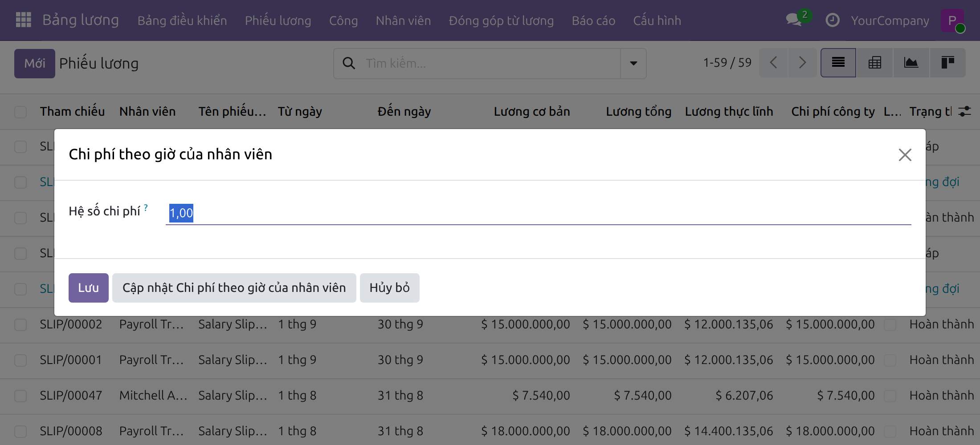Click the pager counter 1-59 / 59
The image size is (980, 445).
tap(727, 63)
